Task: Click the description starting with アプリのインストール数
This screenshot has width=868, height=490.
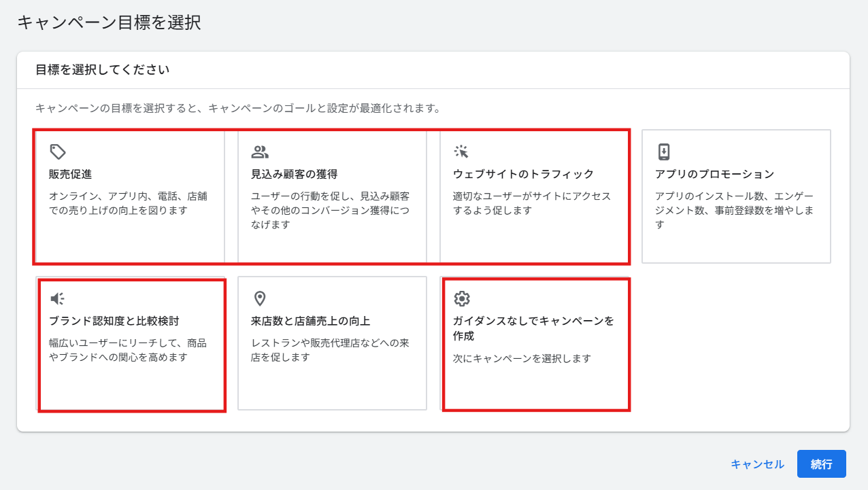Action: (x=735, y=210)
